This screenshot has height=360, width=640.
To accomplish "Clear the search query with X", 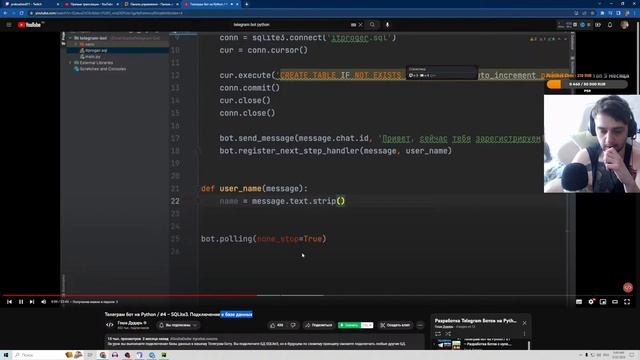I will coord(360,24).
